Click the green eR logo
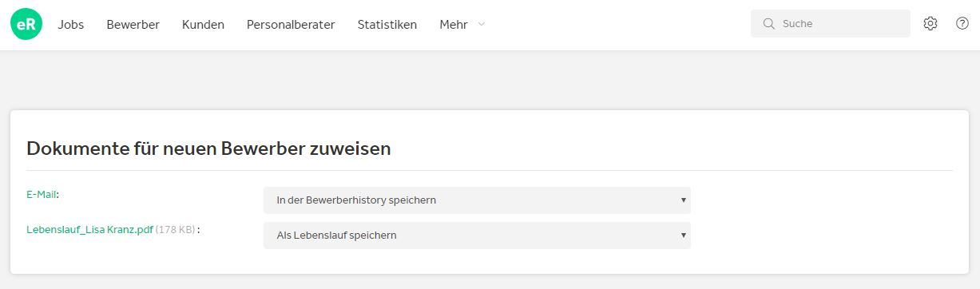 click(26, 25)
